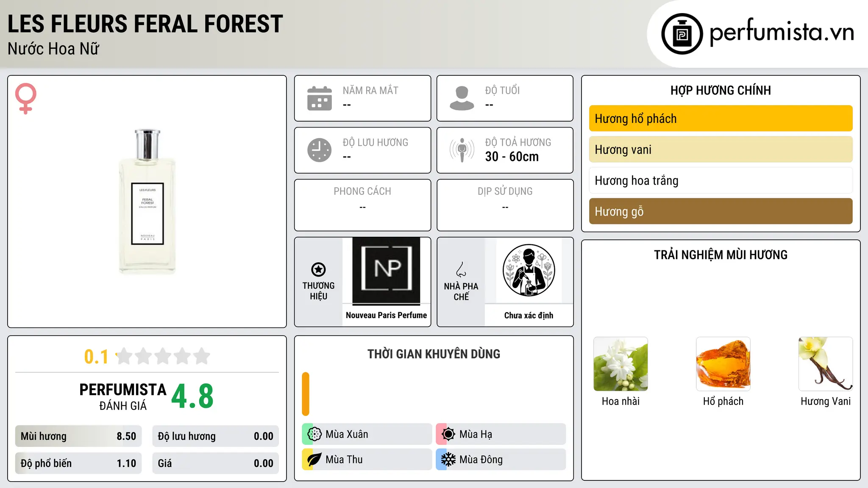Click the grey rating stars
The image size is (868, 488).
(x=163, y=356)
